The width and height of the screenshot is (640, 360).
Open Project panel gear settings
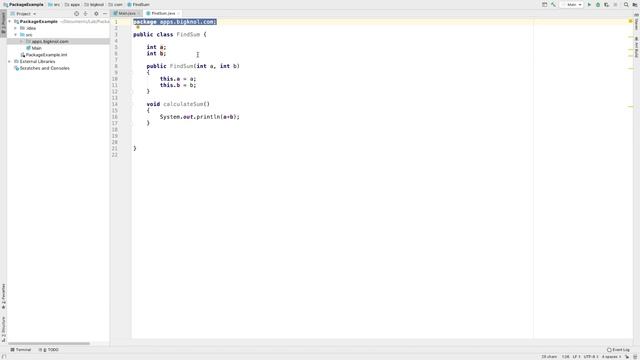coord(96,13)
